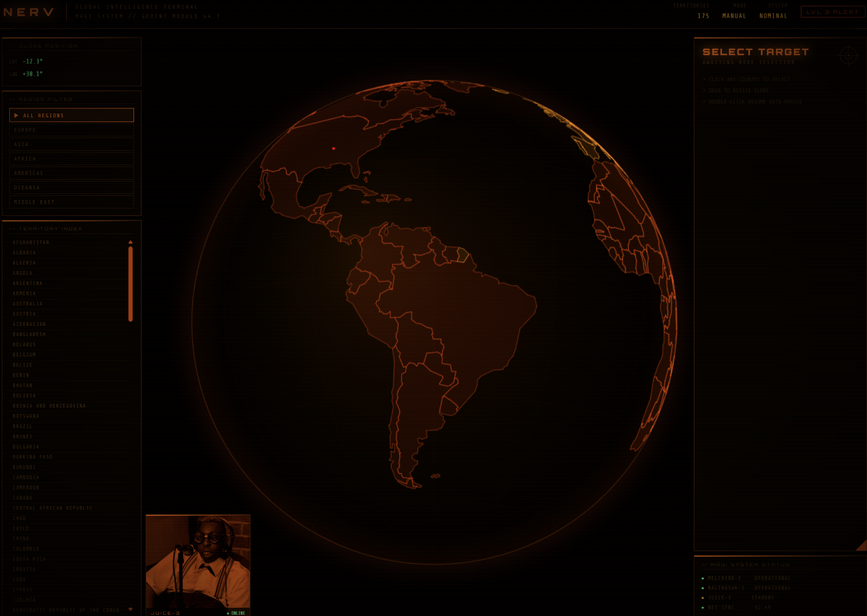Screen dimensions: 867x616
Task: Click the Territory Index scrollbar thumb
Action: (130, 284)
